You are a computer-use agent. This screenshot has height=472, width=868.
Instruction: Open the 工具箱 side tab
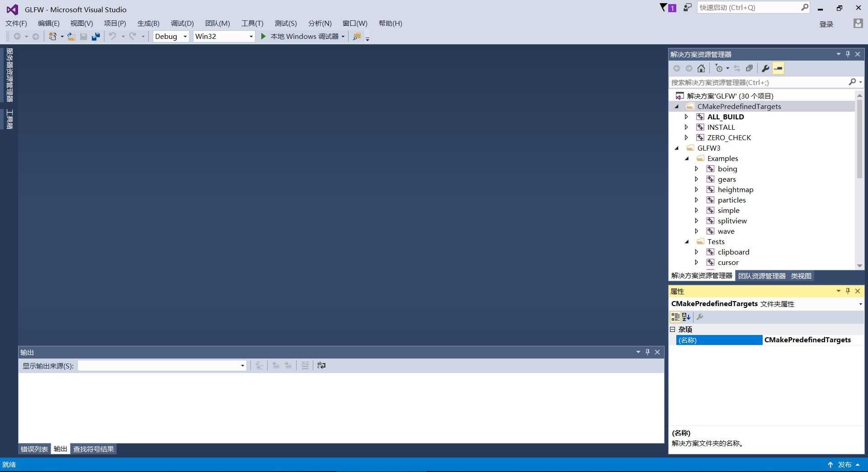[x=9, y=119]
